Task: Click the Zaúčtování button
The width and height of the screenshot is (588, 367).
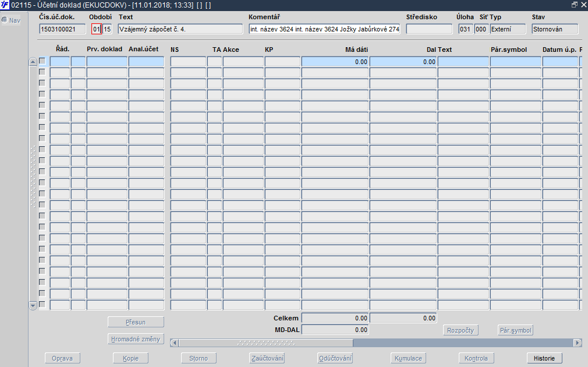Action: click(x=267, y=358)
